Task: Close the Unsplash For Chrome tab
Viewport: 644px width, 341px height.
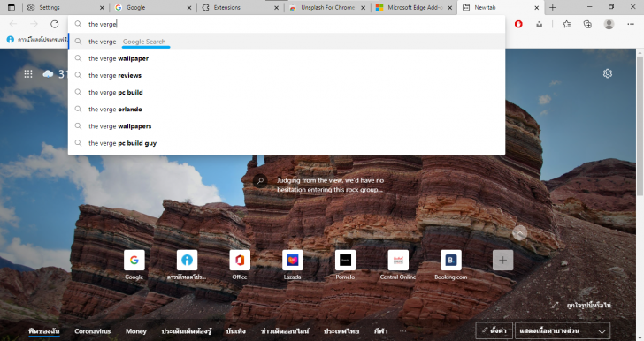Action: coord(364,7)
